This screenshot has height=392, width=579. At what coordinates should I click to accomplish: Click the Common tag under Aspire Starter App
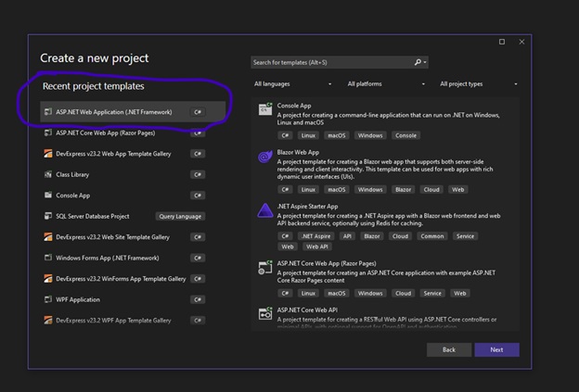pyautogui.click(x=432, y=236)
